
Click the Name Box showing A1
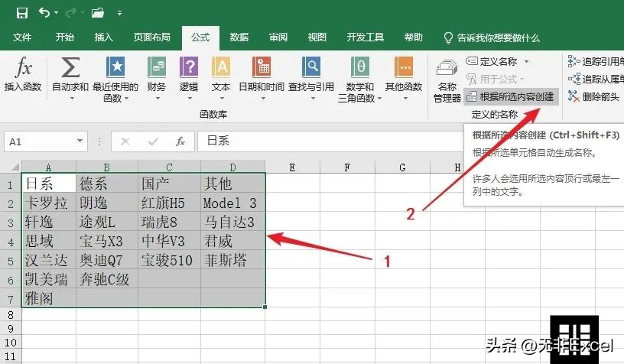(40, 141)
